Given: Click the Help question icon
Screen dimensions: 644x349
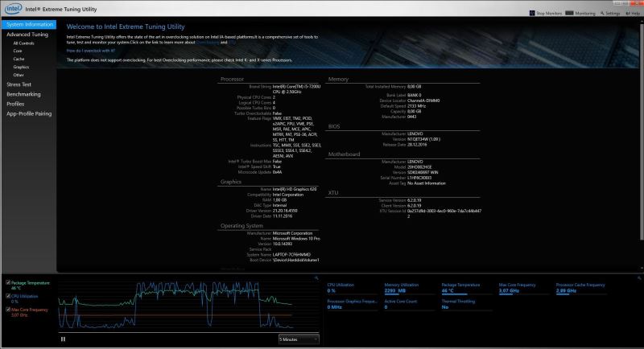Looking at the screenshot, I should point(628,13).
